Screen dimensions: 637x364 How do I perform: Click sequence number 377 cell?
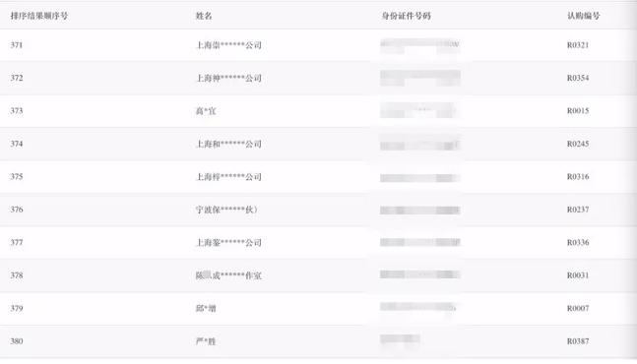[x=17, y=242]
